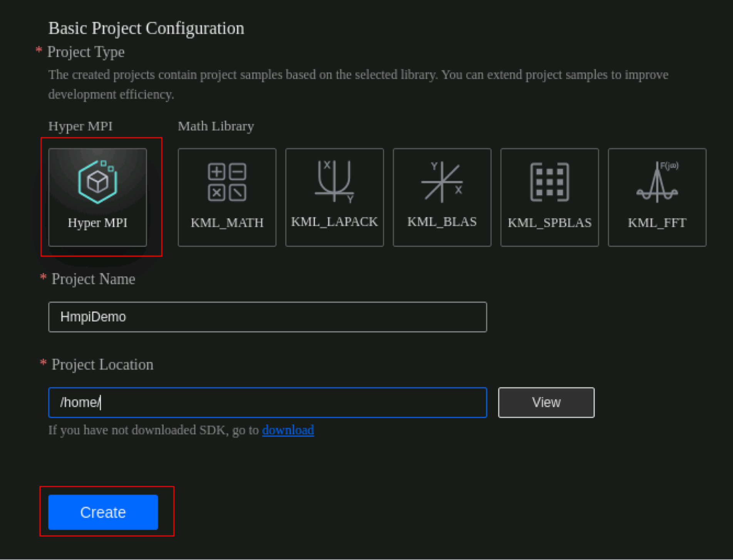Click the blue Create button
Screen dimensions: 733x560
103,512
